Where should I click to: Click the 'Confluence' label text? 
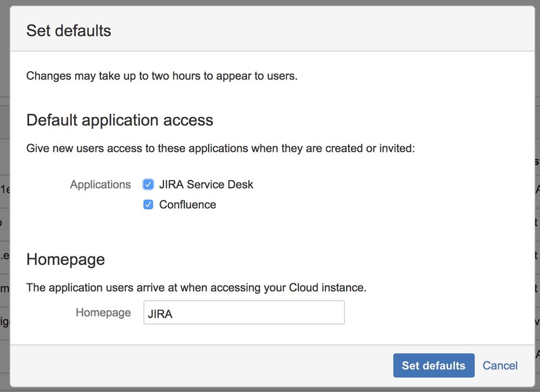pyautogui.click(x=188, y=205)
